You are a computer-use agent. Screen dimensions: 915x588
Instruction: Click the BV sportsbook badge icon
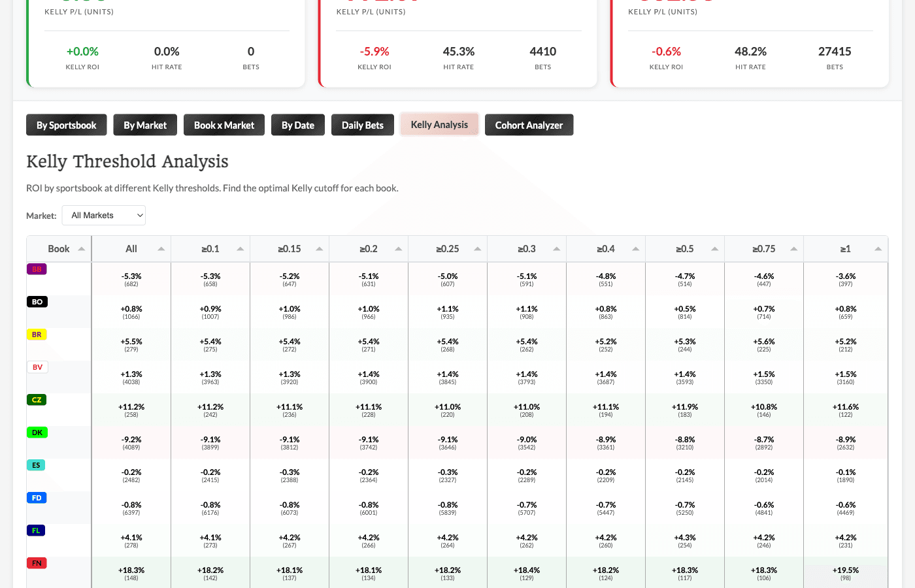(x=36, y=367)
